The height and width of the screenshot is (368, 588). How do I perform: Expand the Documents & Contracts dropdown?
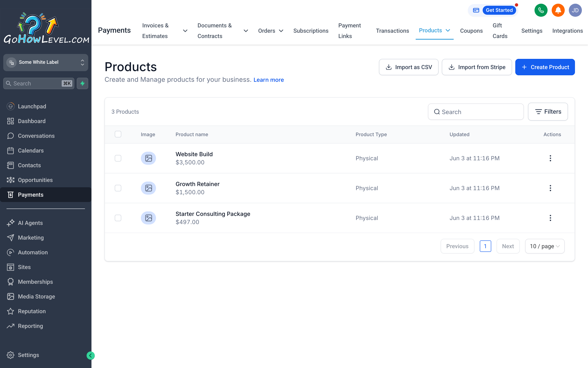(x=246, y=31)
